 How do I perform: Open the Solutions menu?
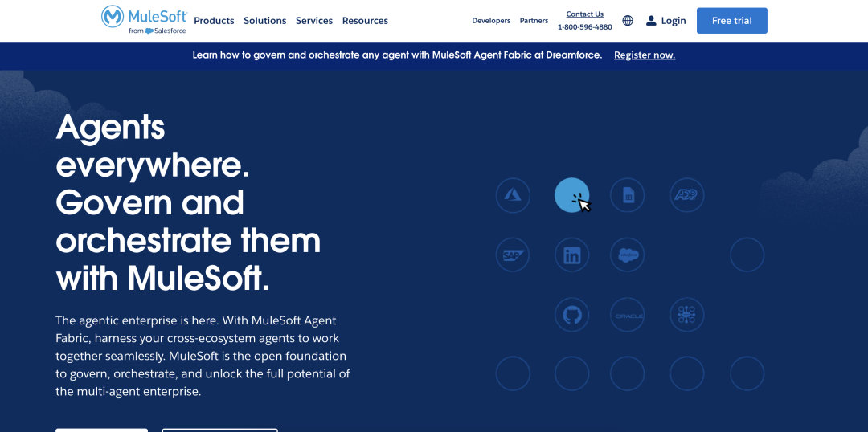pyautogui.click(x=265, y=21)
